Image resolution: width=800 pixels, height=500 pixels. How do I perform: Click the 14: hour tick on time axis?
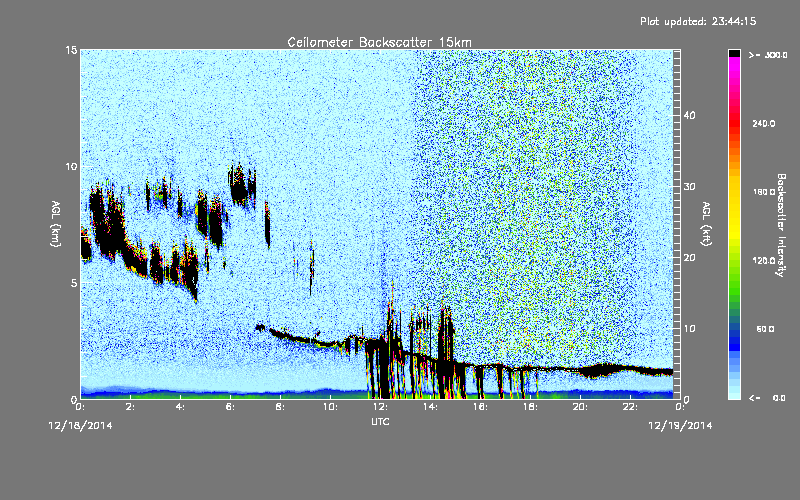tap(430, 407)
